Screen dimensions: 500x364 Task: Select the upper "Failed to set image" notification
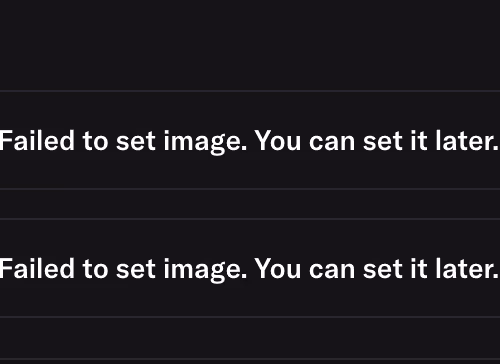pyautogui.click(x=250, y=140)
